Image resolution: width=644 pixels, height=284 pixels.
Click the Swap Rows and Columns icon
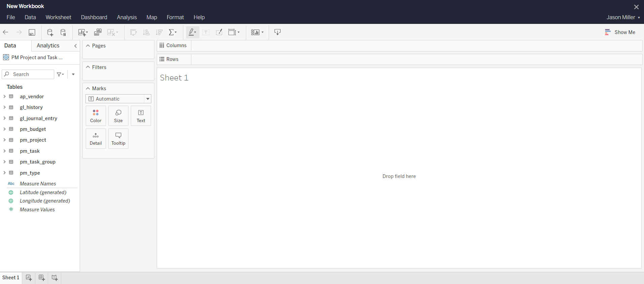click(x=134, y=32)
